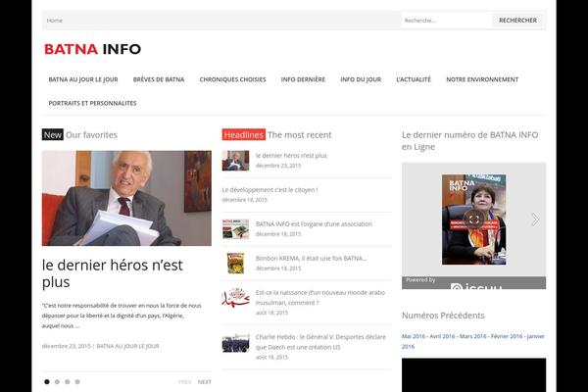This screenshot has height=392, width=588.
Task: Open INFO DERNIÈRE menu item
Action: 303,79
